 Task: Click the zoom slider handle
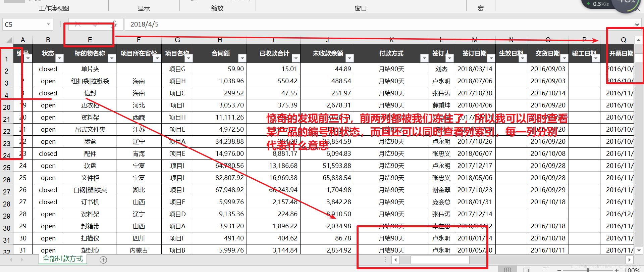click(588, 270)
